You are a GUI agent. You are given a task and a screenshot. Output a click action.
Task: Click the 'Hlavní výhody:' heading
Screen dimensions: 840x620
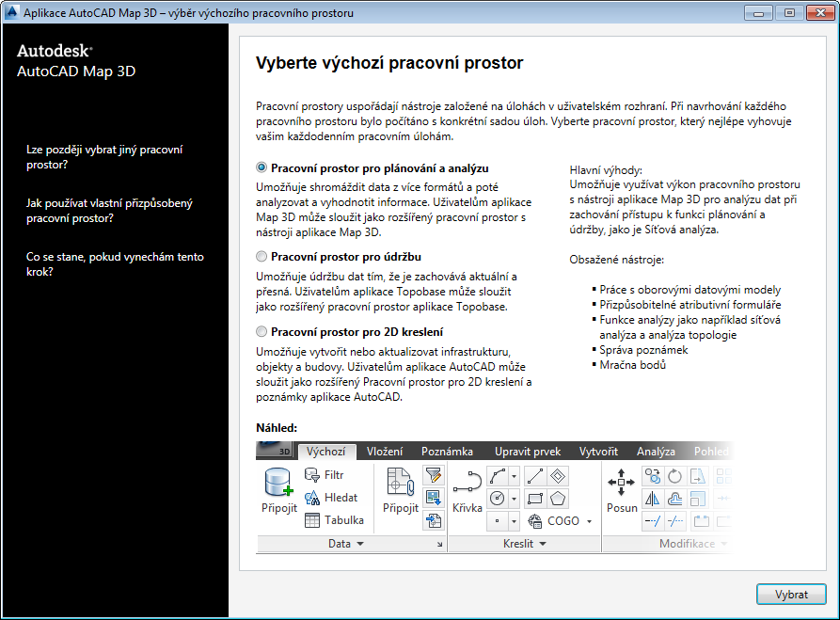(606, 170)
